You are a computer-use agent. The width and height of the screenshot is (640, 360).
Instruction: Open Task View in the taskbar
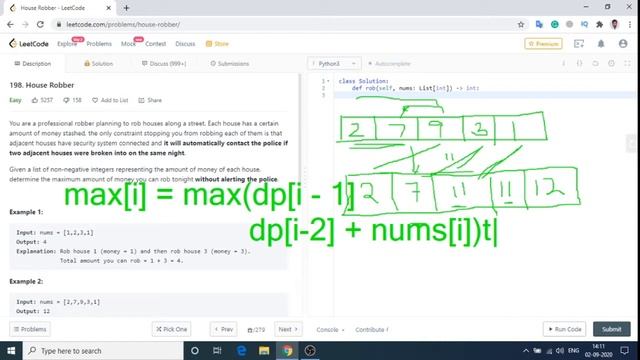[x=217, y=351]
